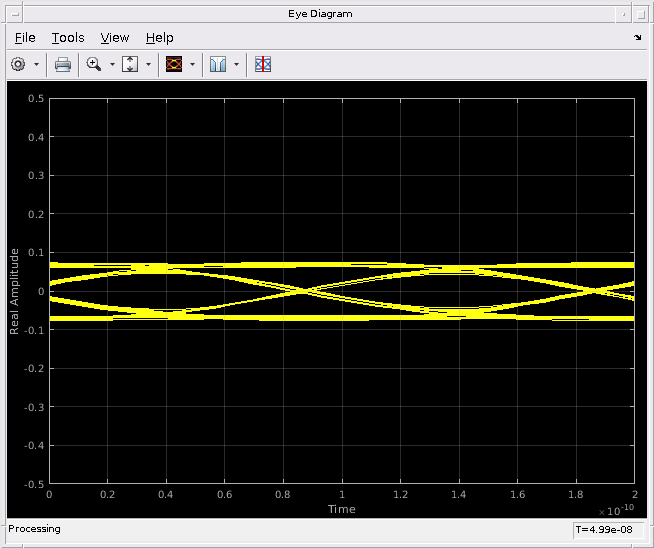
Task: Click the -0.5 y-axis tick label
Action: click(34, 484)
